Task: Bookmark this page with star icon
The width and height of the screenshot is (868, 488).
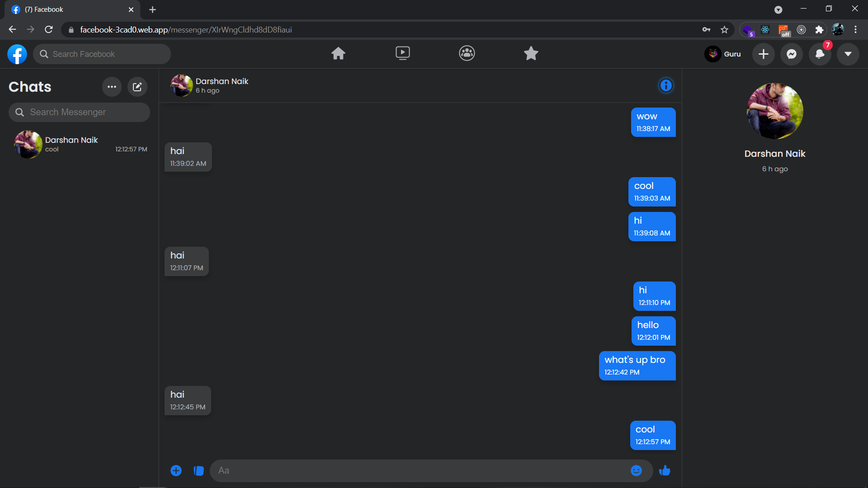Action: pos(724,29)
